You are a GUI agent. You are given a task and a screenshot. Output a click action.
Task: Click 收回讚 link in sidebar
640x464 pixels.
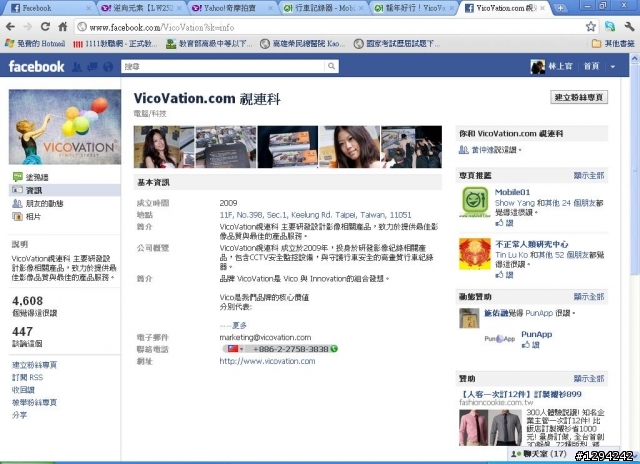click(23, 390)
